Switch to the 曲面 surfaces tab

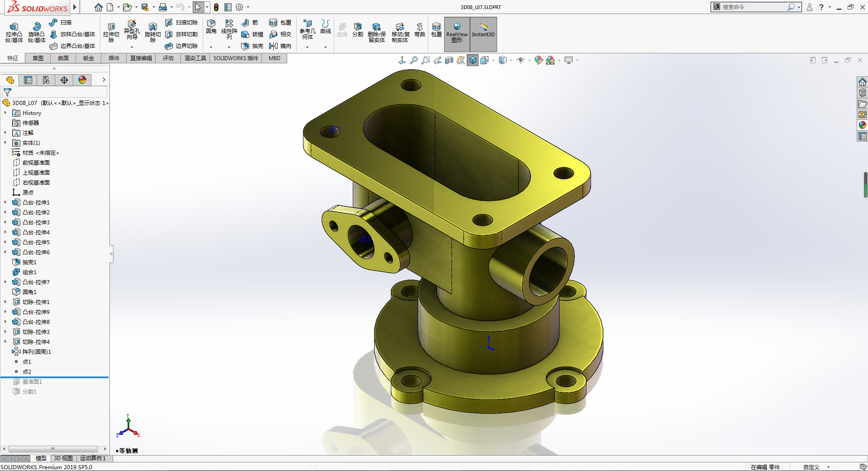coord(63,58)
